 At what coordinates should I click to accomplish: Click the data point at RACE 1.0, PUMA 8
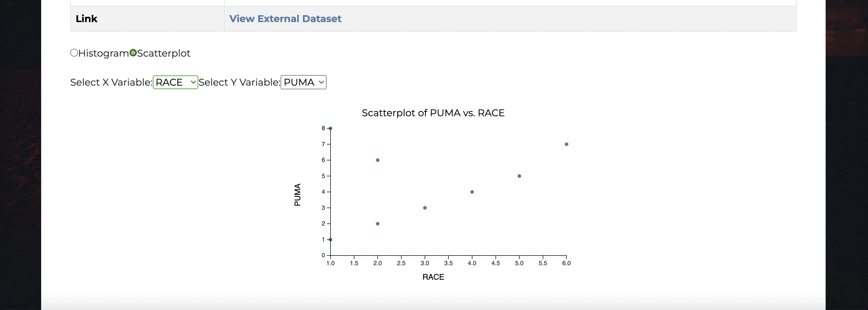click(x=330, y=128)
